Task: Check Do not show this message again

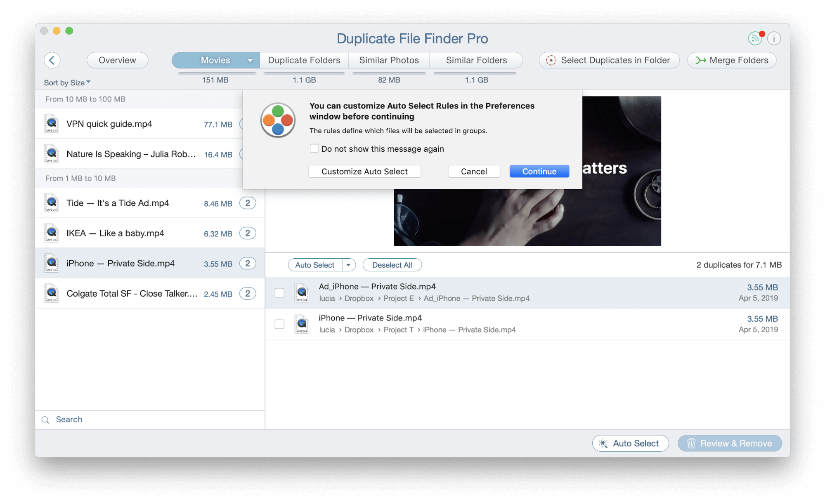Action: pyautogui.click(x=314, y=148)
